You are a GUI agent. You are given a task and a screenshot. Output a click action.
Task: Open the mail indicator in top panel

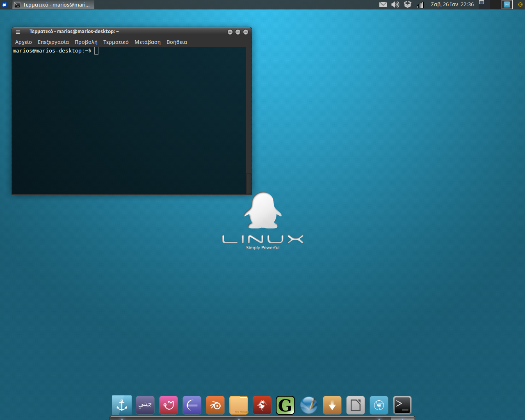click(383, 5)
